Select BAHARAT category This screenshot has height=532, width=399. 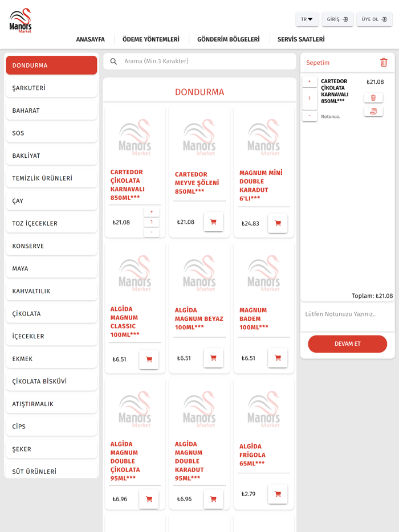point(52,111)
